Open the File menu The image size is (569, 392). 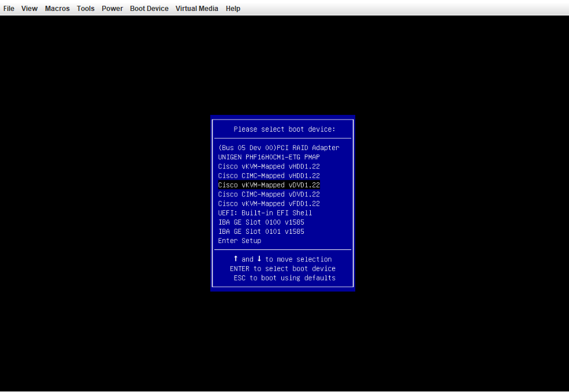[x=9, y=8]
